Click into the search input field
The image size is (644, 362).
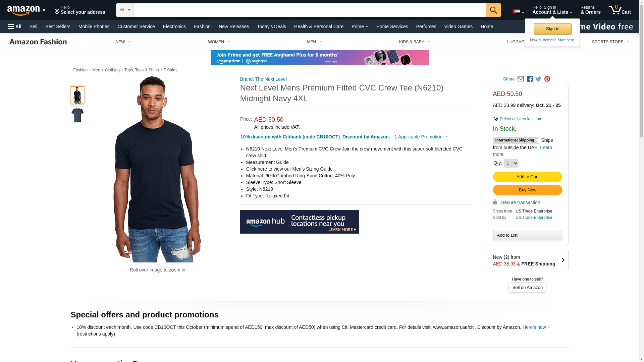[310, 10]
